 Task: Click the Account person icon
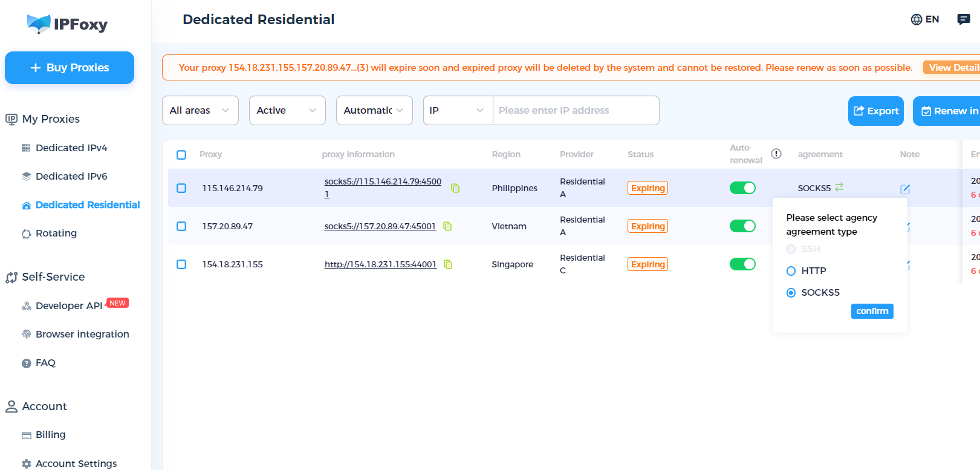tap(11, 406)
